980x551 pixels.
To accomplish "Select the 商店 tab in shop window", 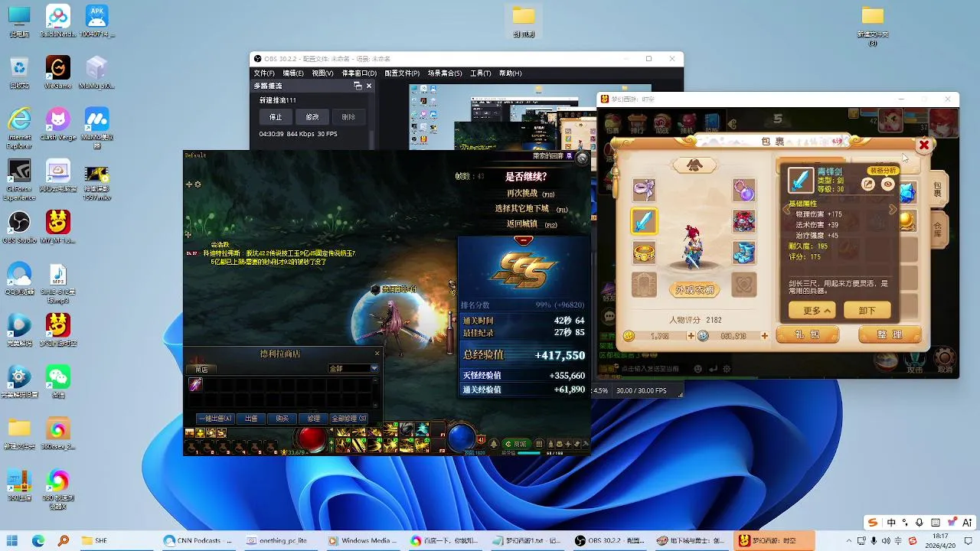I will point(202,370).
